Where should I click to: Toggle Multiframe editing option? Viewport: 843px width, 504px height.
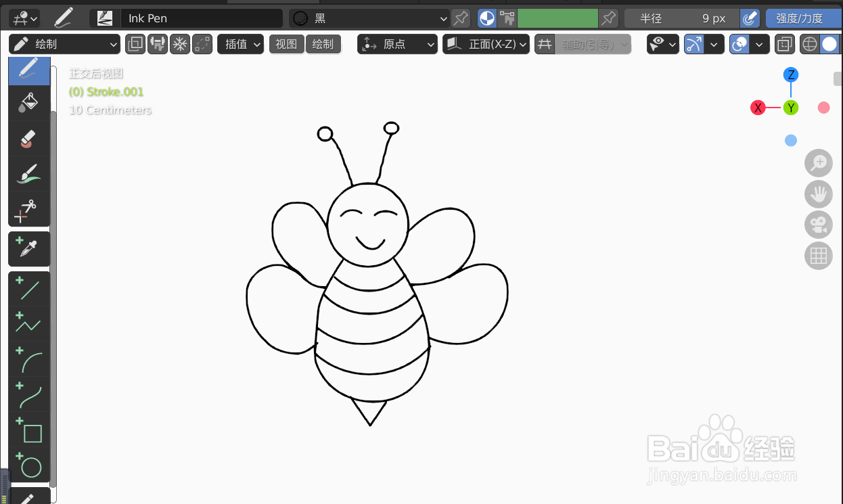pyautogui.click(x=202, y=45)
